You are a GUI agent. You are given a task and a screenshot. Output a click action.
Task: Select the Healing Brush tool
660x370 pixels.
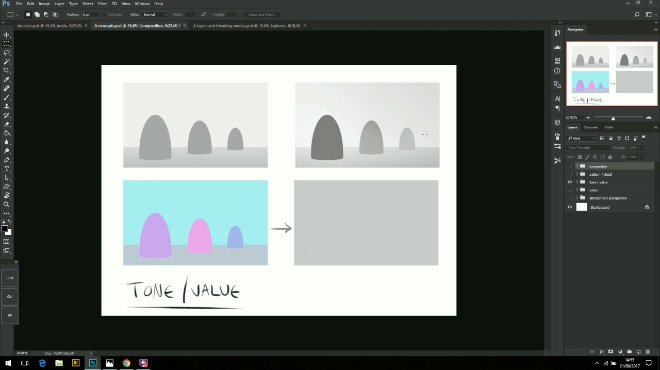point(7,88)
